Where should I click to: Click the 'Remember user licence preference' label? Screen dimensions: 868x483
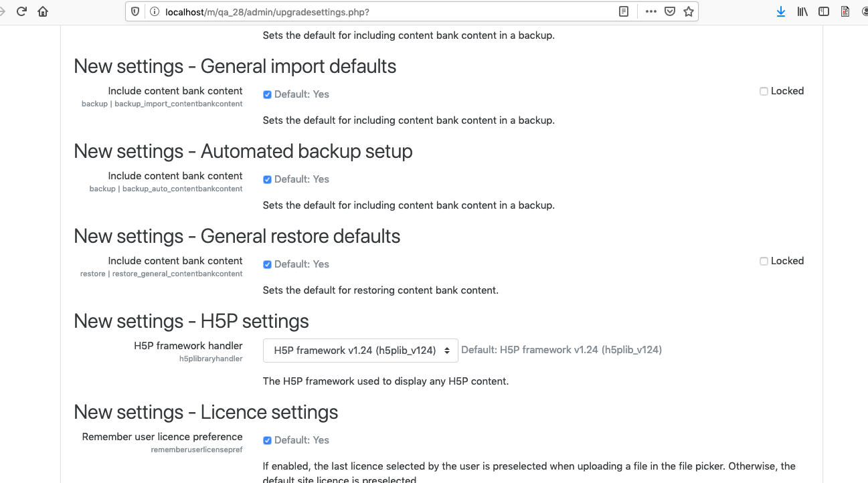pos(163,437)
